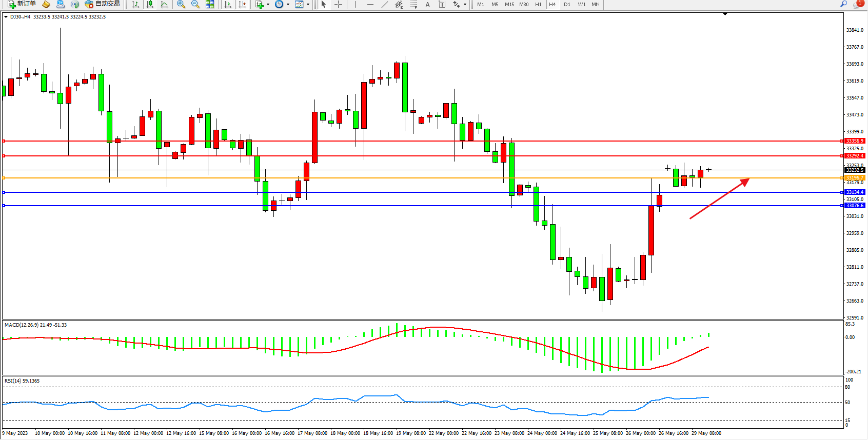Open the search magnifier in top right
Screen dimensions: 868x440
pos(843,4)
